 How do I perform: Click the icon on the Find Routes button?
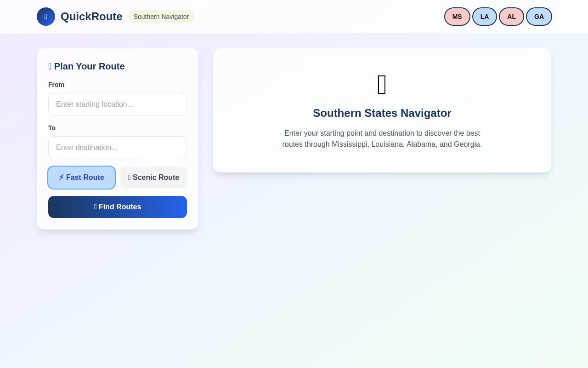coord(96,207)
